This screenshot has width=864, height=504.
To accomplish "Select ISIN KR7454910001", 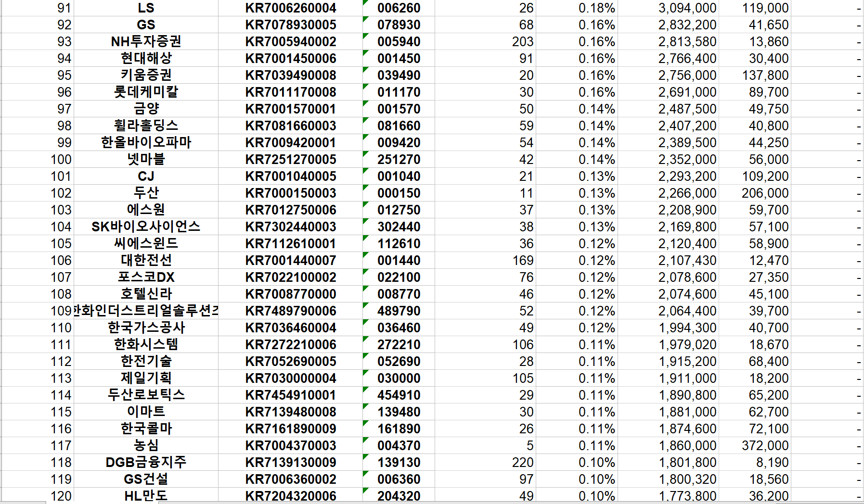I will tap(290, 395).
